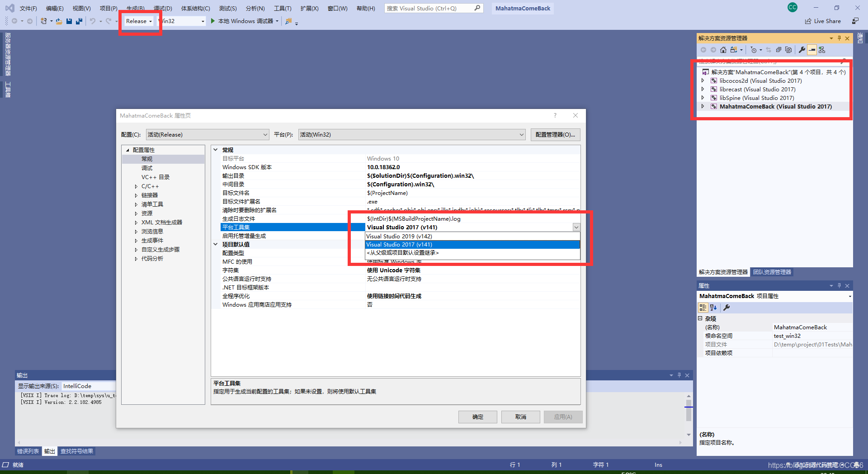Select the VC++ 目录 tree item
This screenshot has height=474, width=868.
(x=155, y=177)
